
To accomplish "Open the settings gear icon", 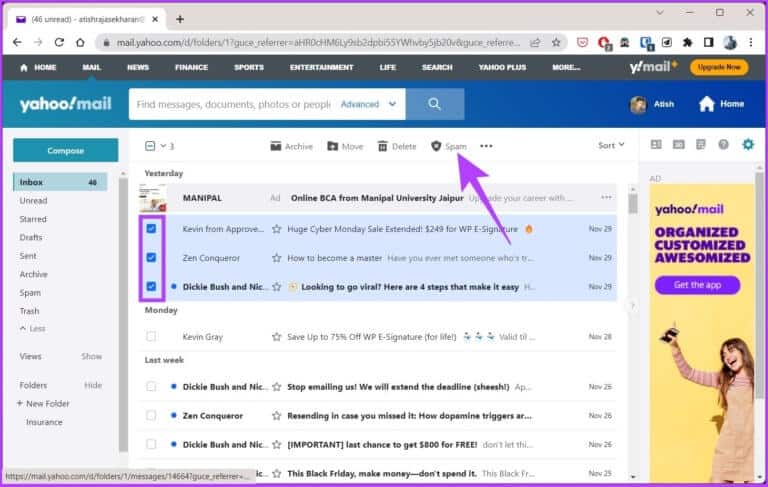I will coord(748,145).
